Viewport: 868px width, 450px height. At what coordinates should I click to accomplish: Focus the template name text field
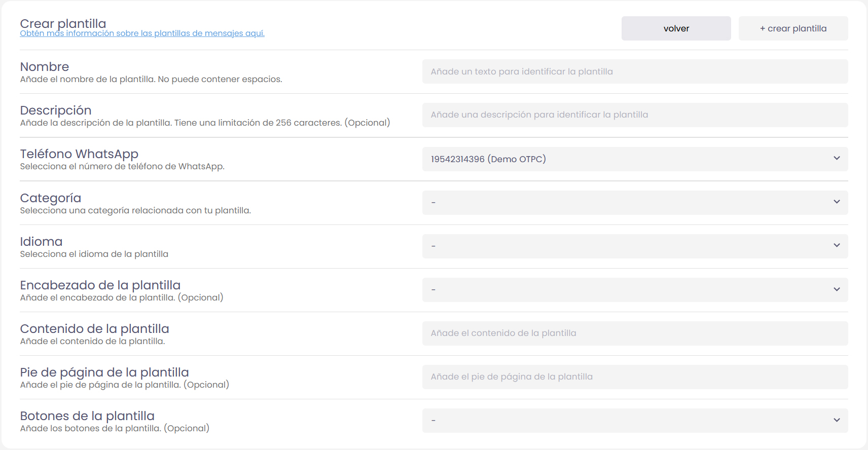(x=635, y=71)
